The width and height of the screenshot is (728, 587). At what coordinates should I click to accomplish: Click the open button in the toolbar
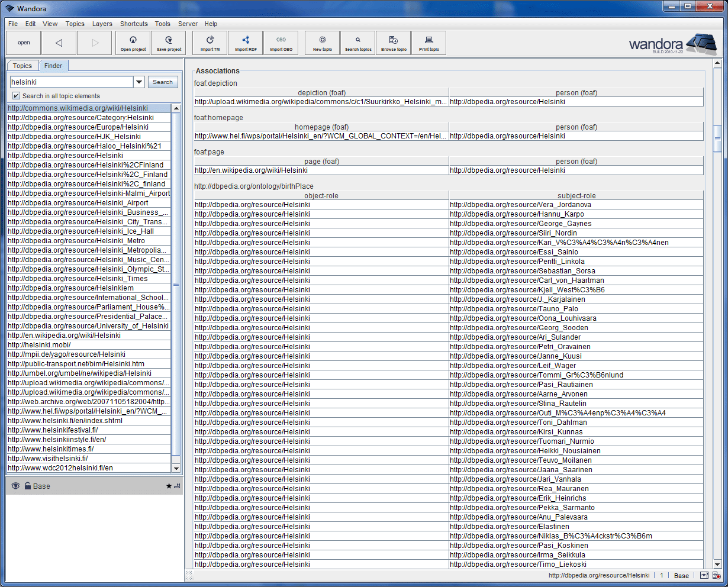pyautogui.click(x=24, y=43)
